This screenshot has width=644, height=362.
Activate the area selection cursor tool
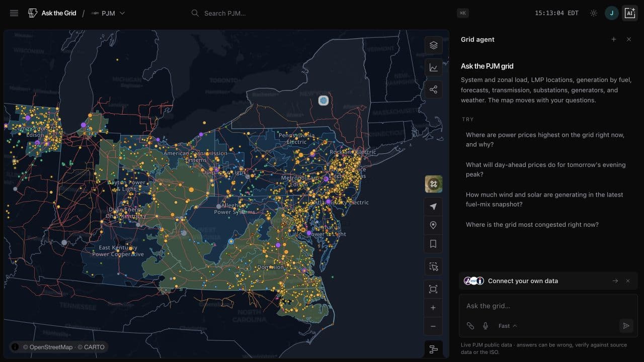434,266
